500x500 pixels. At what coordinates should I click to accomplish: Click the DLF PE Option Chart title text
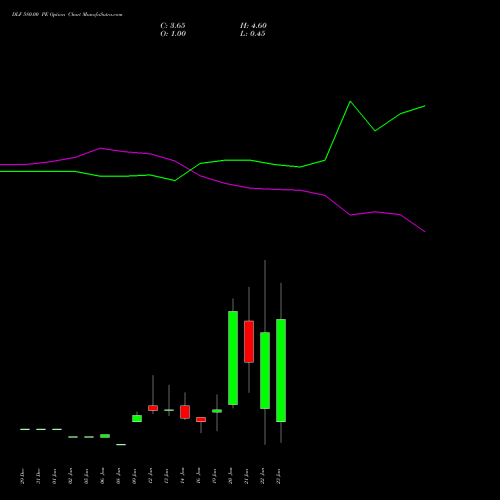(67, 15)
